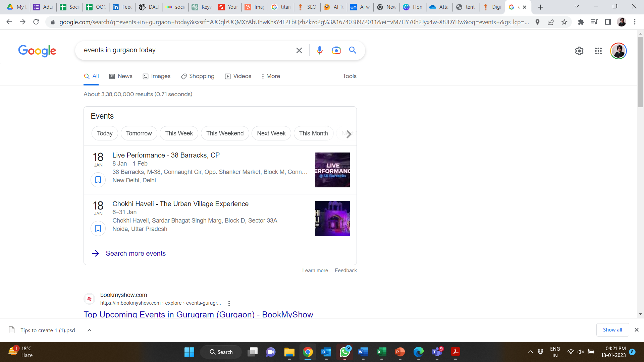Screen dimensions: 644x362
Task: Open the browser side panel icon
Action: [608, 22]
